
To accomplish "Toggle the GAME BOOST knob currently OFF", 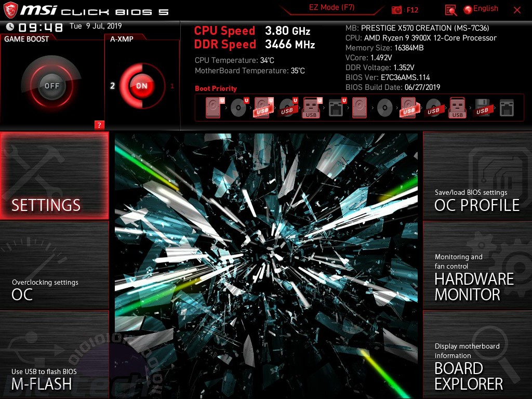I will click(51, 86).
